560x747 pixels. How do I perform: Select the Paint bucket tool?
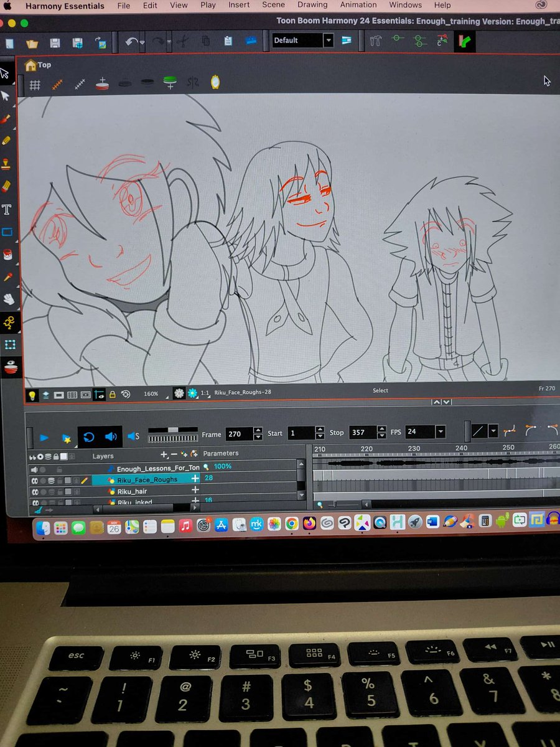pos(7,255)
